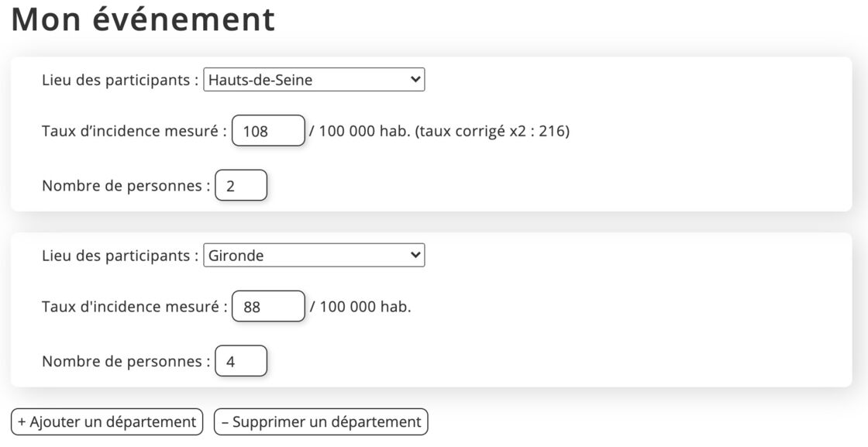Click the / 100 000 hab. text after 88
The height and width of the screenshot is (447, 868).
coord(360,307)
